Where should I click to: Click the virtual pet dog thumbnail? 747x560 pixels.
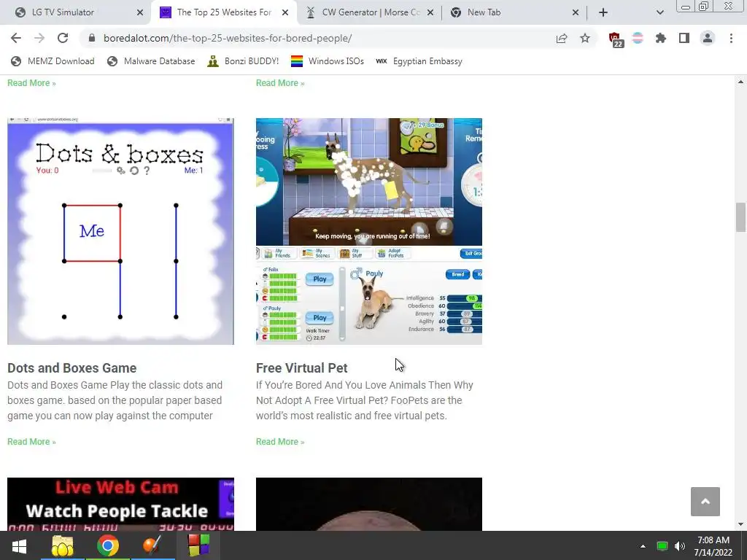pyautogui.click(x=368, y=231)
